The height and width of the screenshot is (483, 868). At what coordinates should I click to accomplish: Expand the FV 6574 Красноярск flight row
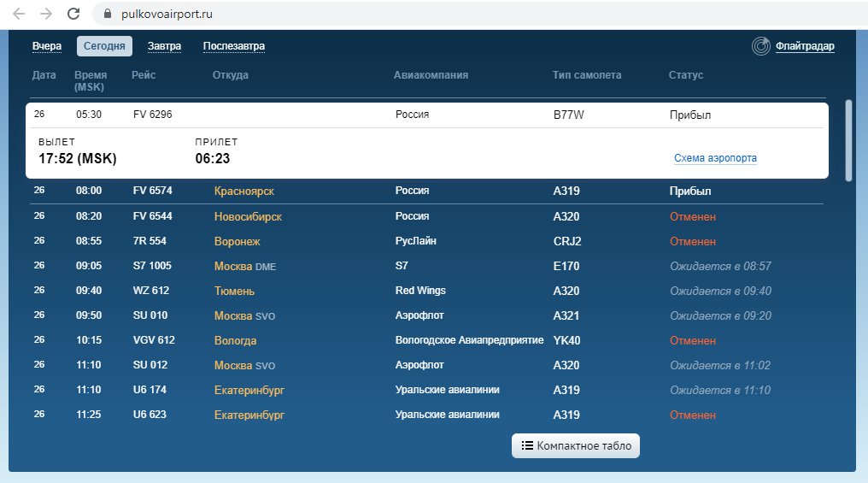click(x=427, y=191)
